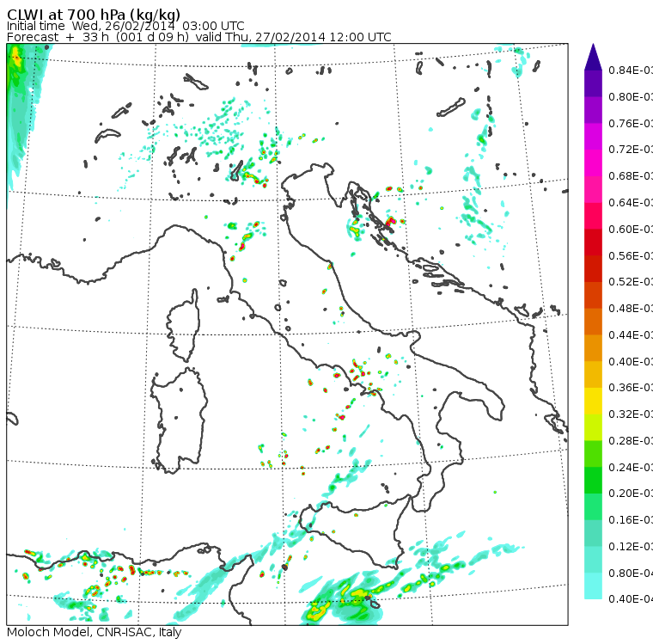Click the bright green swatch below 0.28E-03
The image size is (653, 644).
click(x=593, y=454)
